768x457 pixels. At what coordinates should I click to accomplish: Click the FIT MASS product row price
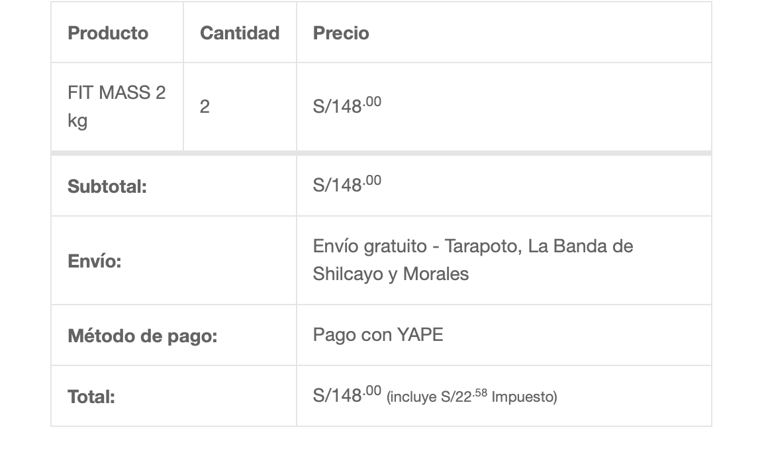[x=346, y=105]
